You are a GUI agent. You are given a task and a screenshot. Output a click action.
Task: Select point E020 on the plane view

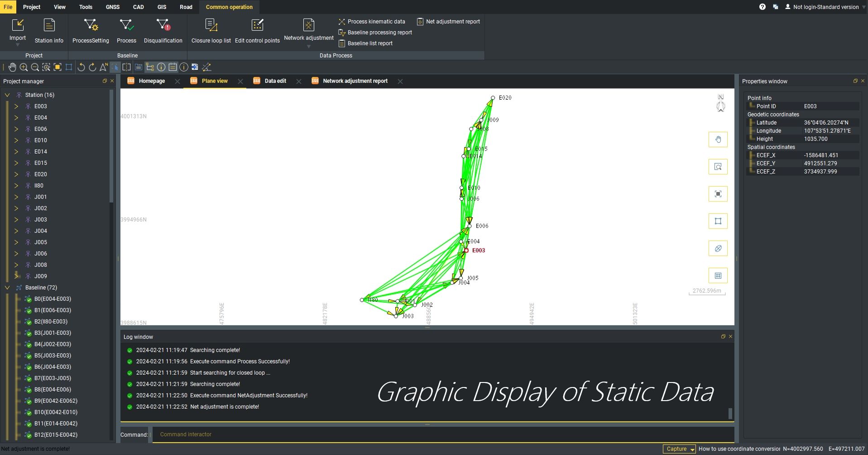click(x=493, y=98)
